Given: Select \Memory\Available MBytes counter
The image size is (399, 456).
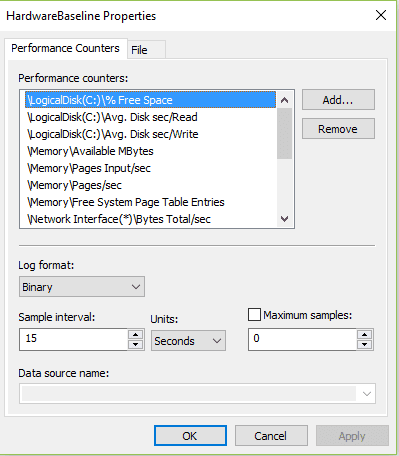Looking at the screenshot, I should click(150, 151).
